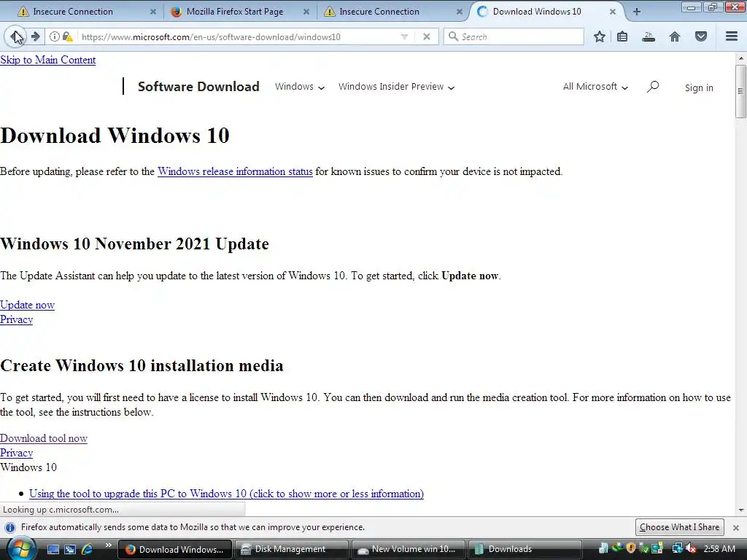Click the network icon in the system tray

coord(677,548)
